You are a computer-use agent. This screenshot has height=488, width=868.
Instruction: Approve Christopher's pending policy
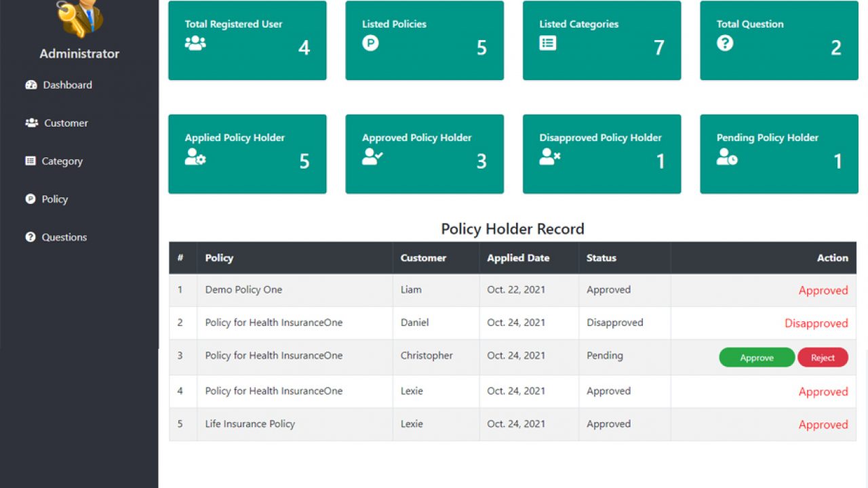(756, 358)
